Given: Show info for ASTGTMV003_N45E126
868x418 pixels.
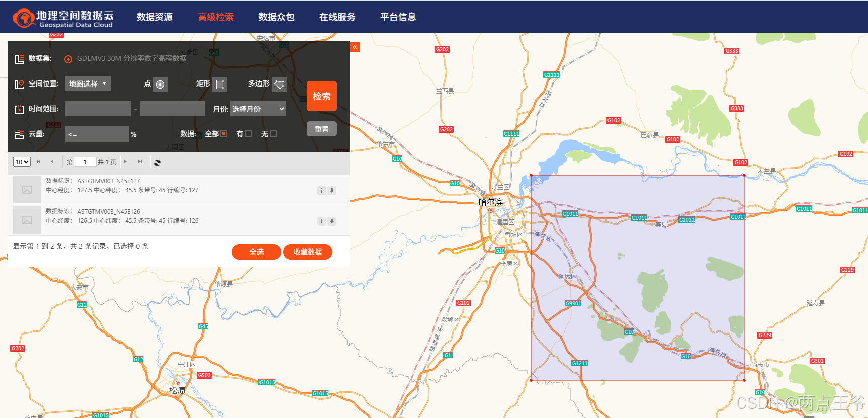Looking at the screenshot, I should [322, 221].
